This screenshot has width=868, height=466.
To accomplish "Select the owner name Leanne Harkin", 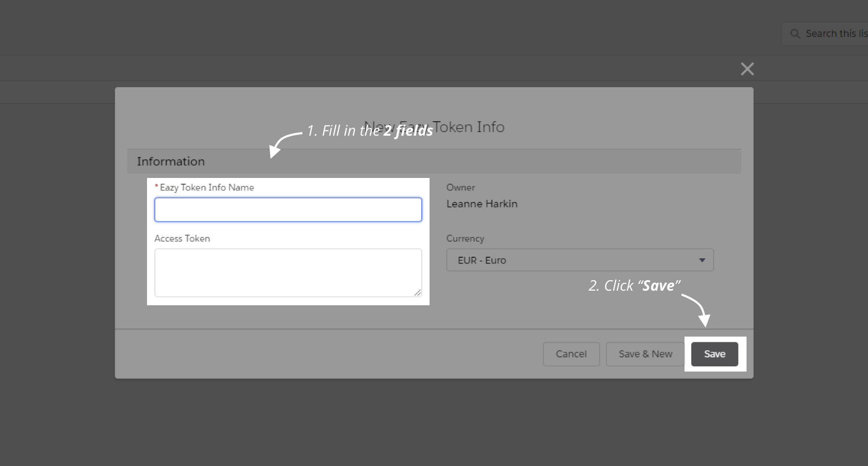I will point(482,204).
